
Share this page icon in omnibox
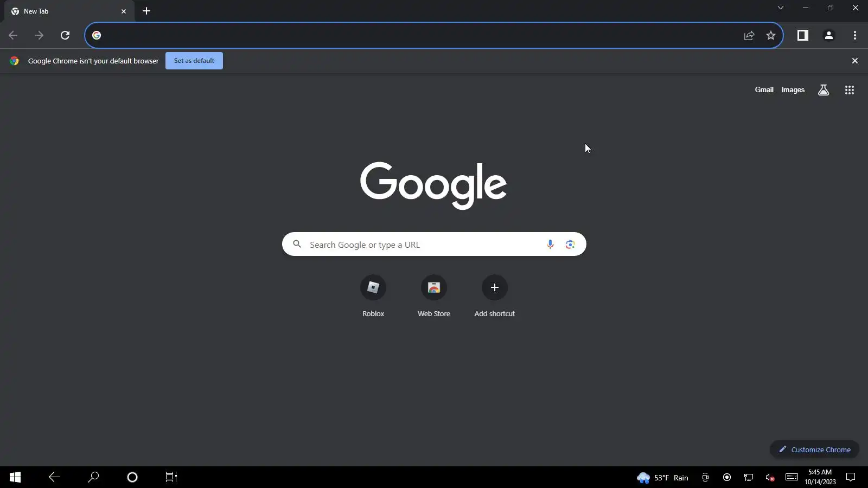[x=749, y=35]
